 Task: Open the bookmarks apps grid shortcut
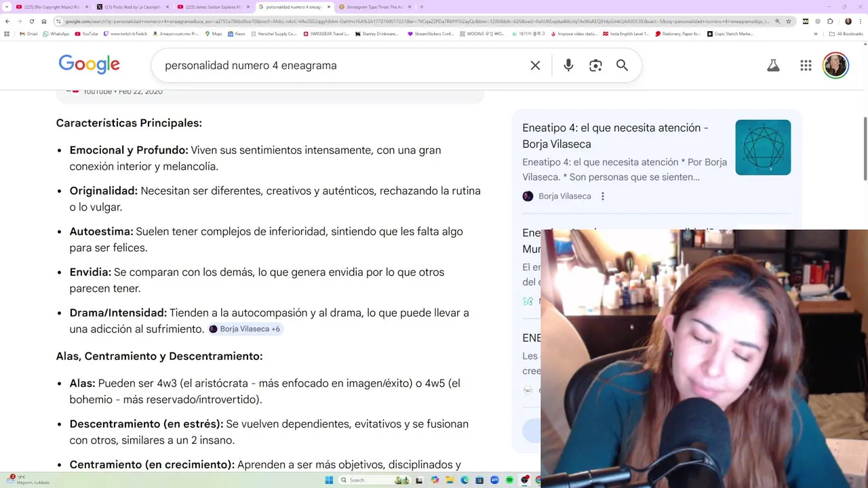coord(7,34)
